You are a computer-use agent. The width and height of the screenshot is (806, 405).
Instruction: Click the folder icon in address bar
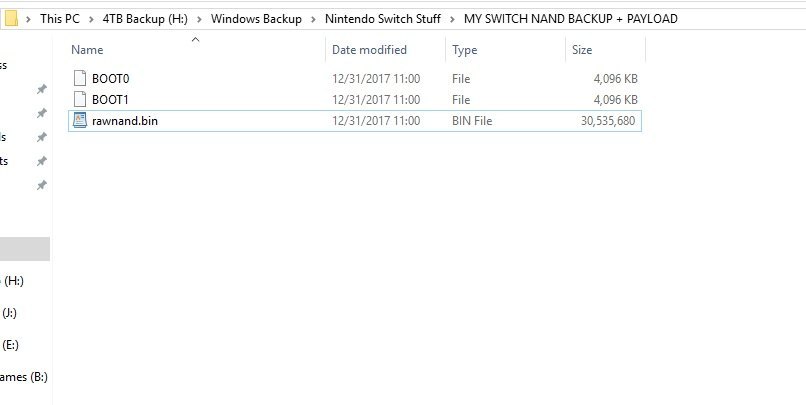pos(10,19)
